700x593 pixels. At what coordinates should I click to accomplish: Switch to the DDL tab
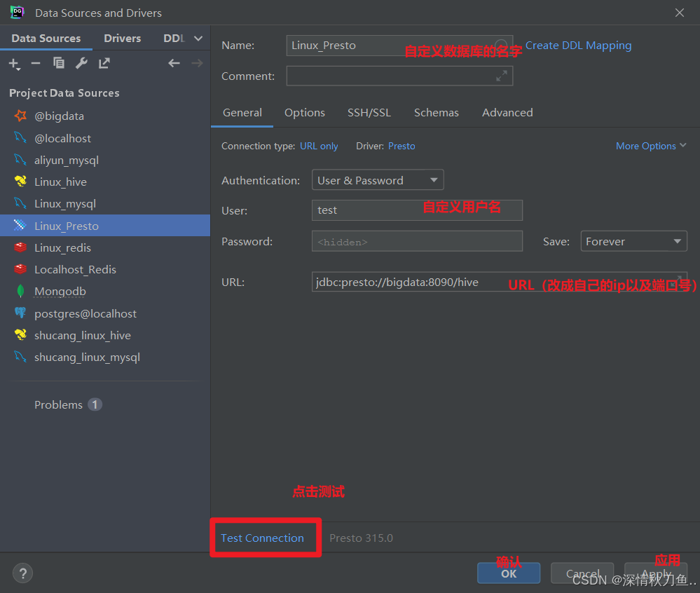click(x=174, y=39)
